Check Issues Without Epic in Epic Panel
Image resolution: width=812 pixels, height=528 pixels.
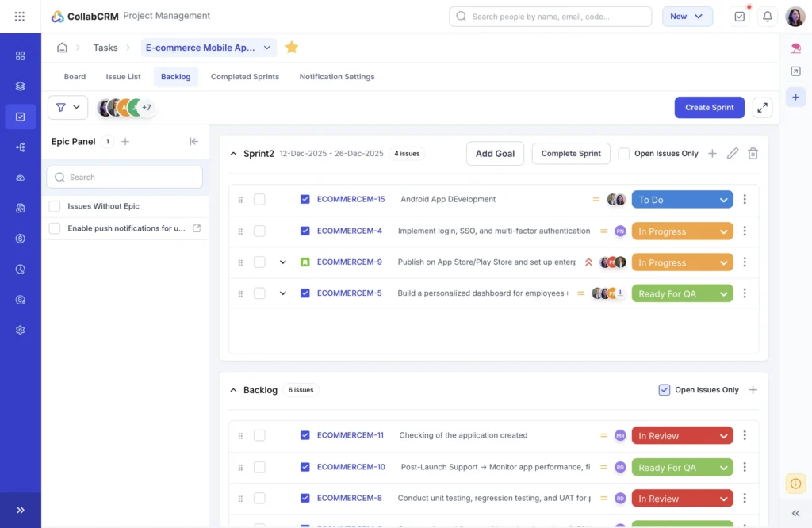(x=55, y=205)
